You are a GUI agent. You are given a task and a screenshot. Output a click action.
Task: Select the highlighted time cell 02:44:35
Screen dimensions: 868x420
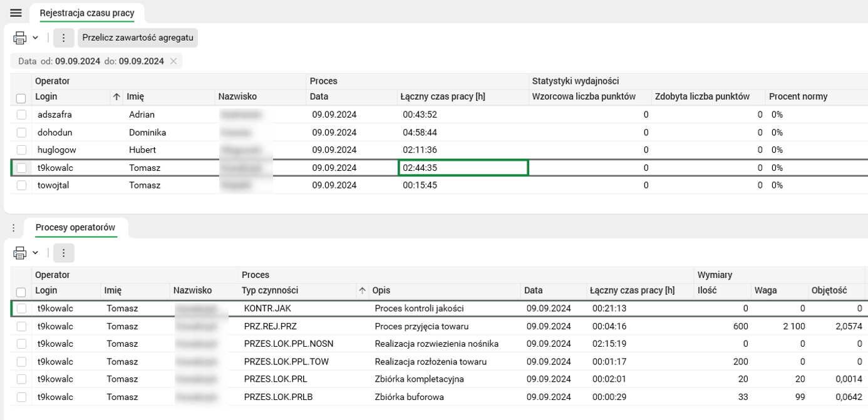tap(463, 167)
